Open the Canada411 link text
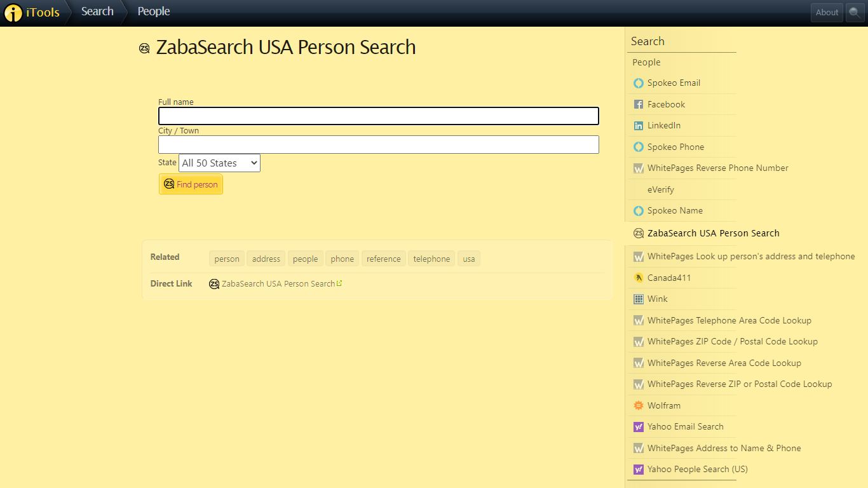The height and width of the screenshot is (488, 868). tap(669, 278)
